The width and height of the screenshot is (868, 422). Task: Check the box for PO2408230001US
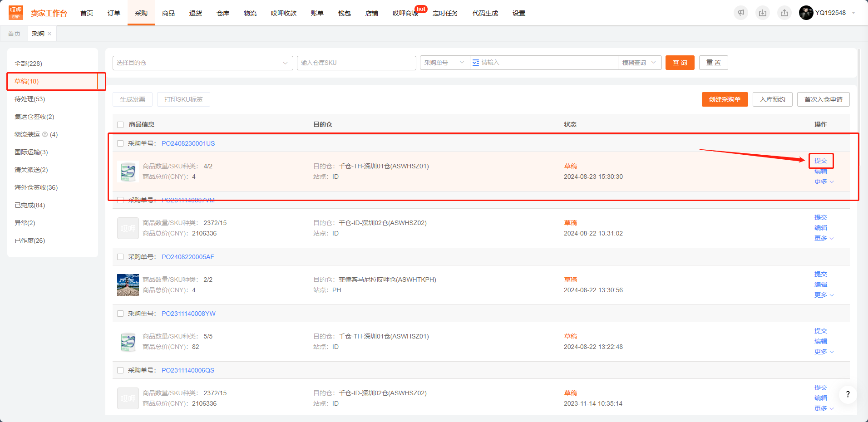[x=120, y=143]
